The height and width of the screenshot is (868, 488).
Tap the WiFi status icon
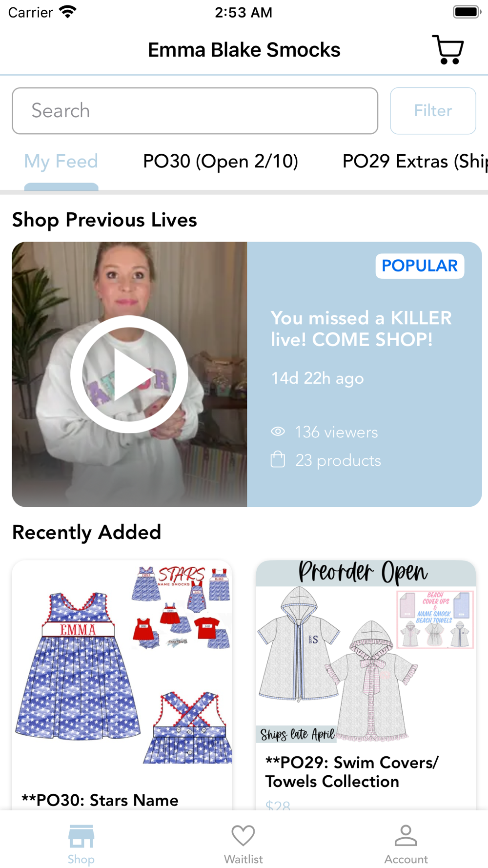click(68, 12)
